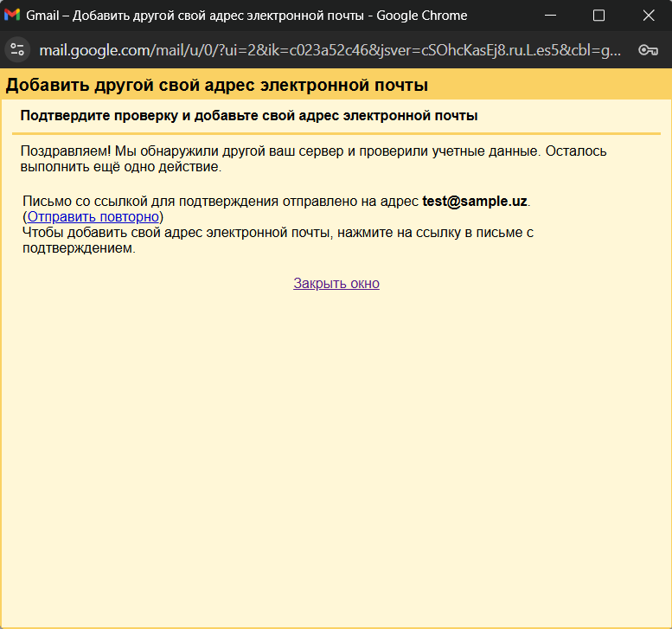672x629 pixels.
Task: Click the Gmail logo in title bar
Action: [x=12, y=15]
